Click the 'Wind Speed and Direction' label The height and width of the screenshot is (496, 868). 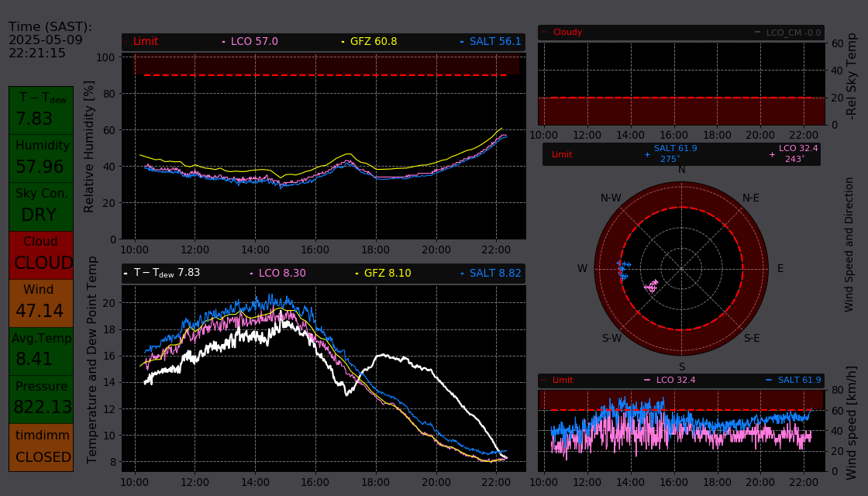click(x=849, y=244)
